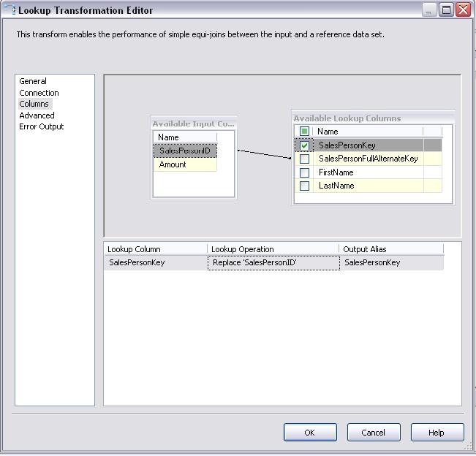Select the Columns page
The height and width of the screenshot is (456, 476).
34,104
